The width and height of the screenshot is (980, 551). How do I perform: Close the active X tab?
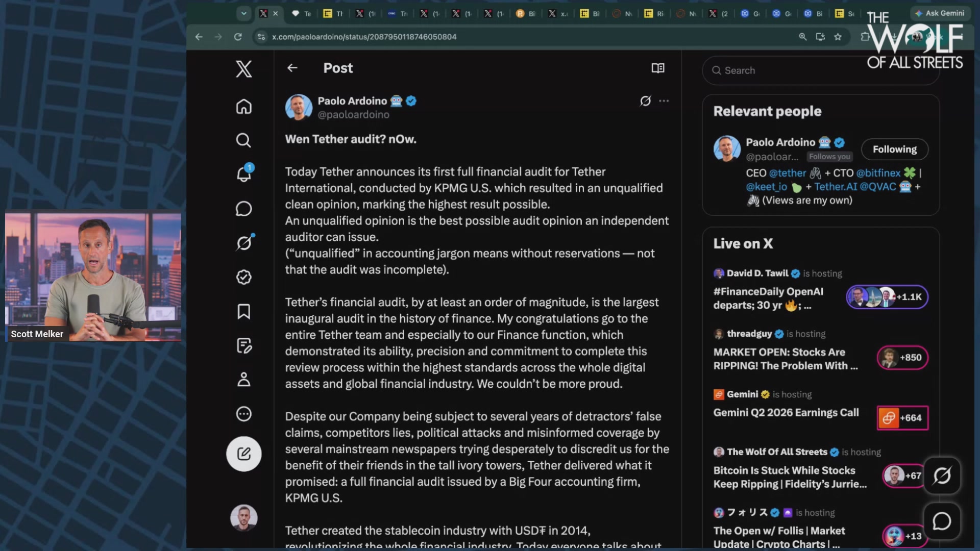point(276,14)
